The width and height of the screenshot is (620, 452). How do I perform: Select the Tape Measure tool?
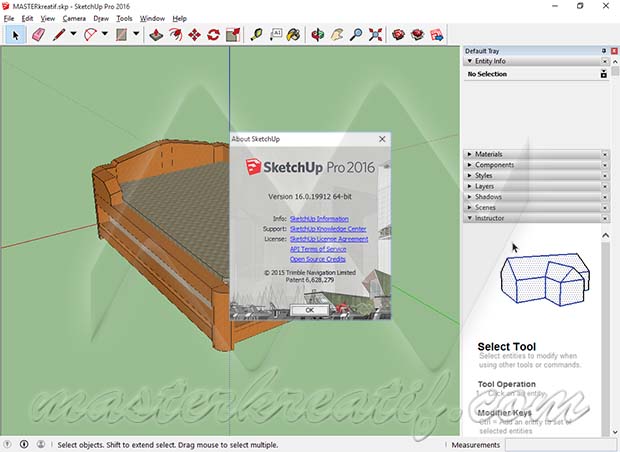point(257,35)
